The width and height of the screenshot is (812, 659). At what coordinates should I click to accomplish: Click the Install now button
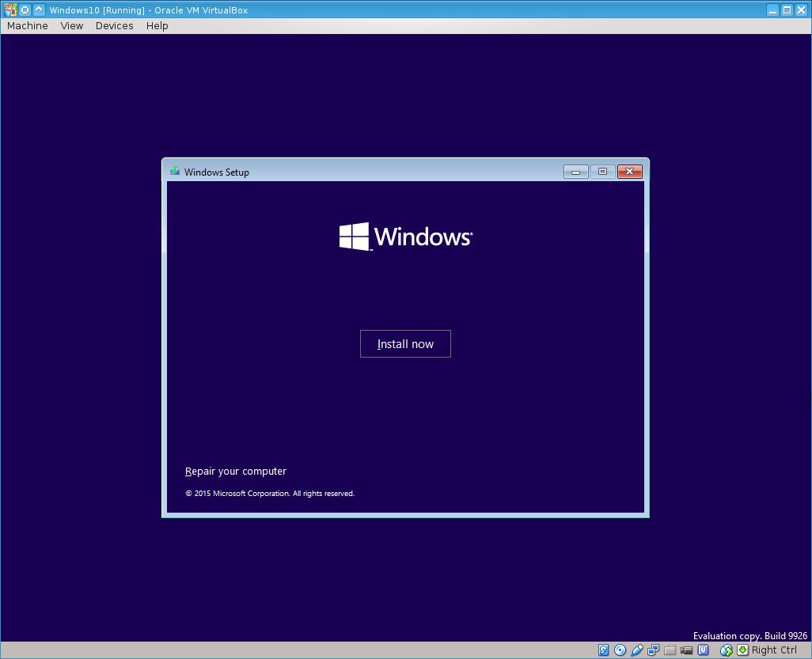tap(405, 343)
